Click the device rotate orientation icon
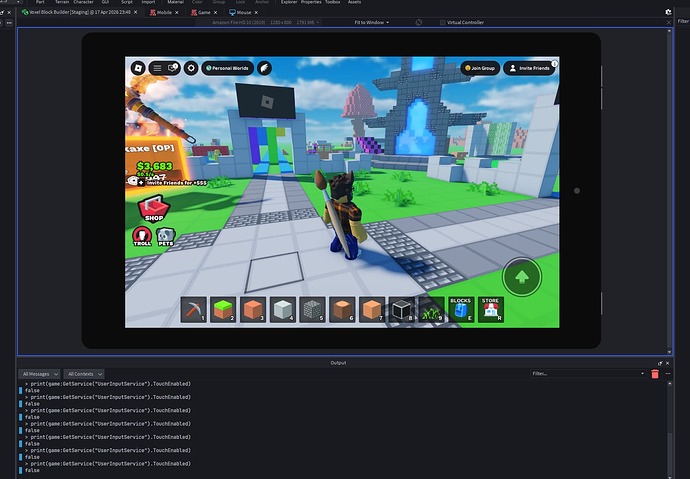690x479 pixels. pos(418,22)
